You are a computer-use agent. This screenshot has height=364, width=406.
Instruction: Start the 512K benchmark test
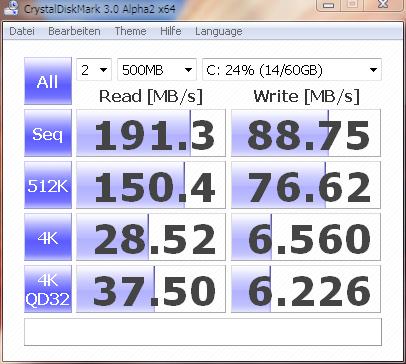pyautogui.click(x=48, y=185)
